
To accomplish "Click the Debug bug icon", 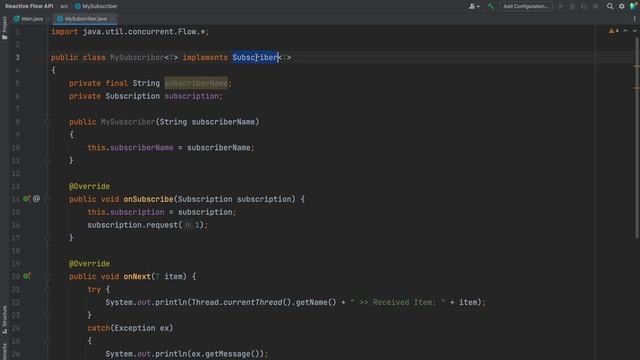I will (x=572, y=6).
